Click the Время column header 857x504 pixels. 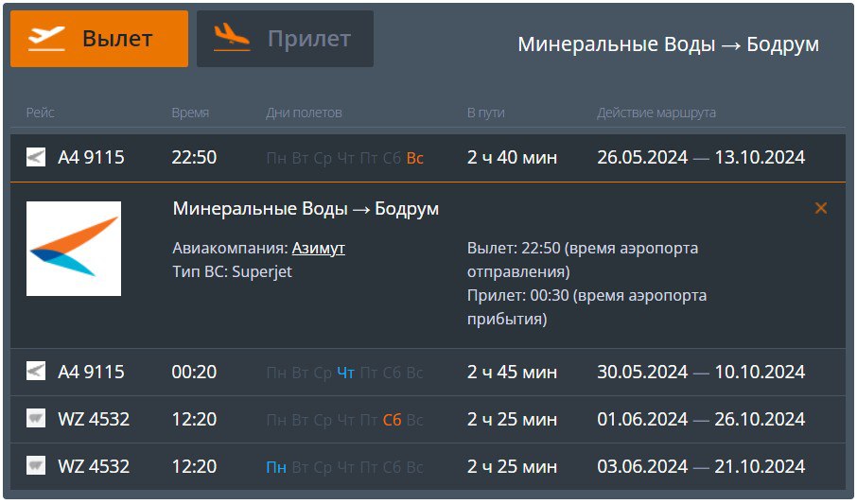coord(190,113)
